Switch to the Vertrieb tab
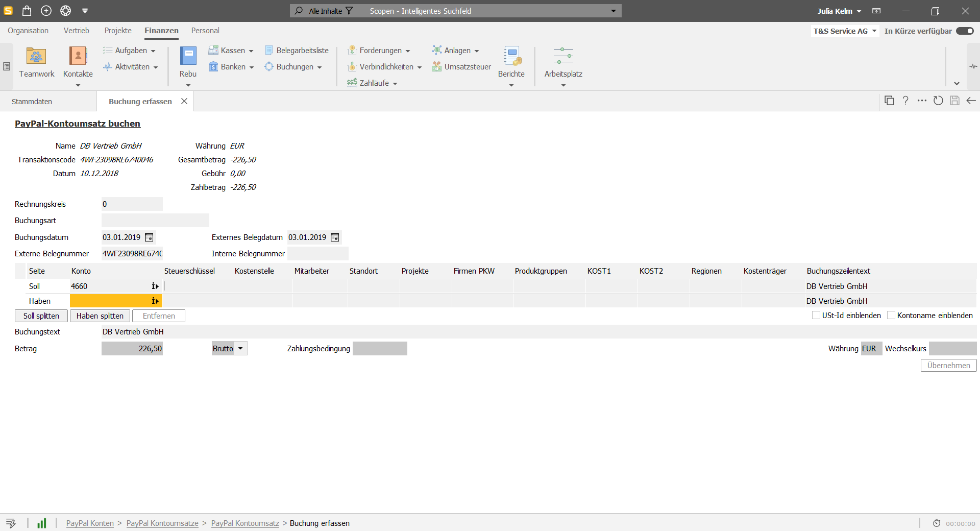 pyautogui.click(x=77, y=31)
